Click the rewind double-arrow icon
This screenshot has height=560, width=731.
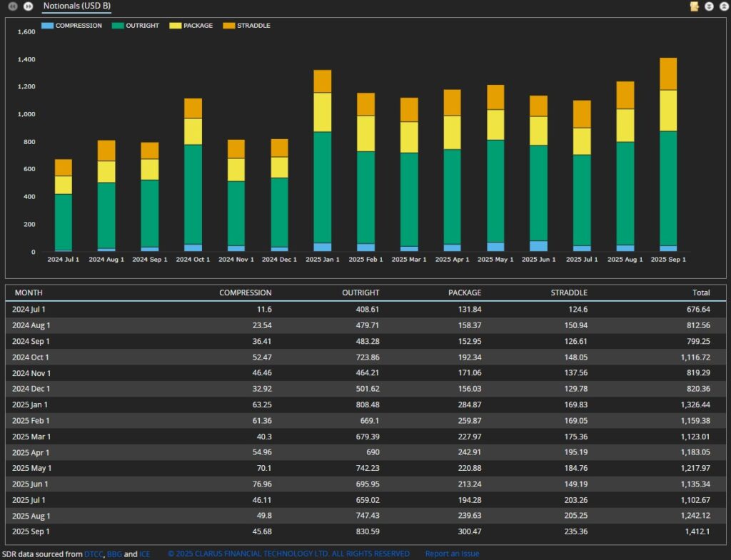12,6
